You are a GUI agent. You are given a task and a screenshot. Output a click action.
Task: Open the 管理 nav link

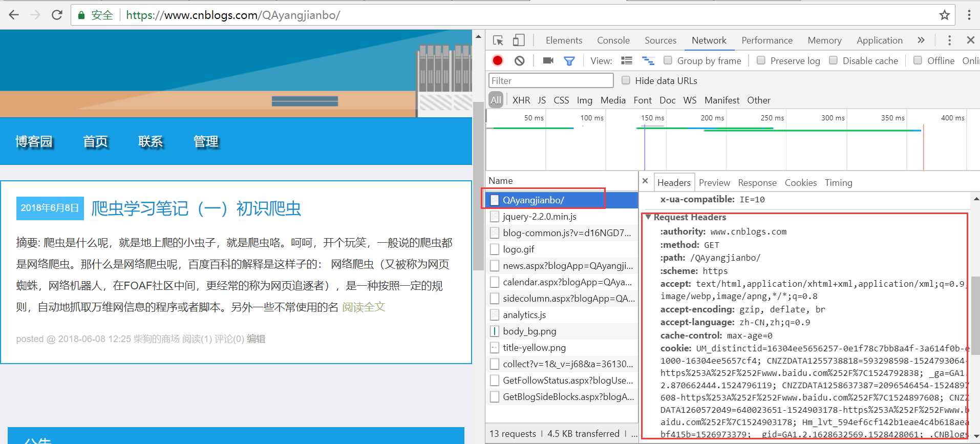[x=206, y=141]
